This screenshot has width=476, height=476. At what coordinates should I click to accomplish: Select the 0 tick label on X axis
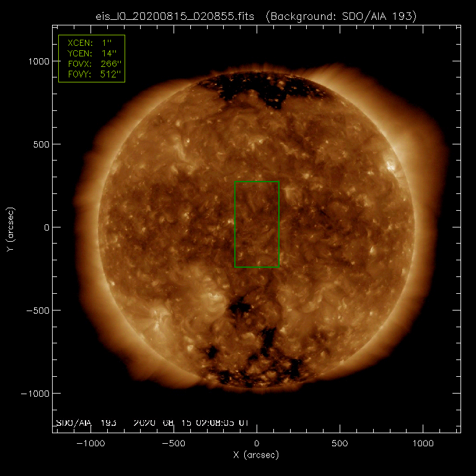click(257, 443)
